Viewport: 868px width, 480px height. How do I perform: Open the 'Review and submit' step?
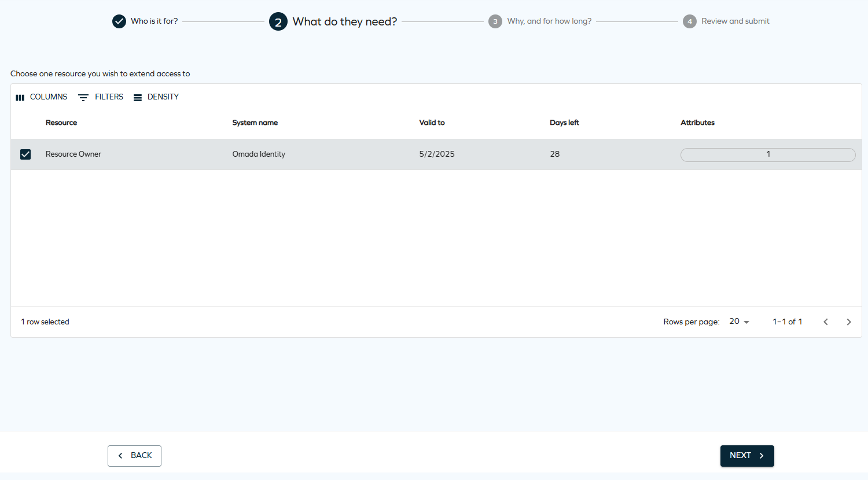click(735, 21)
